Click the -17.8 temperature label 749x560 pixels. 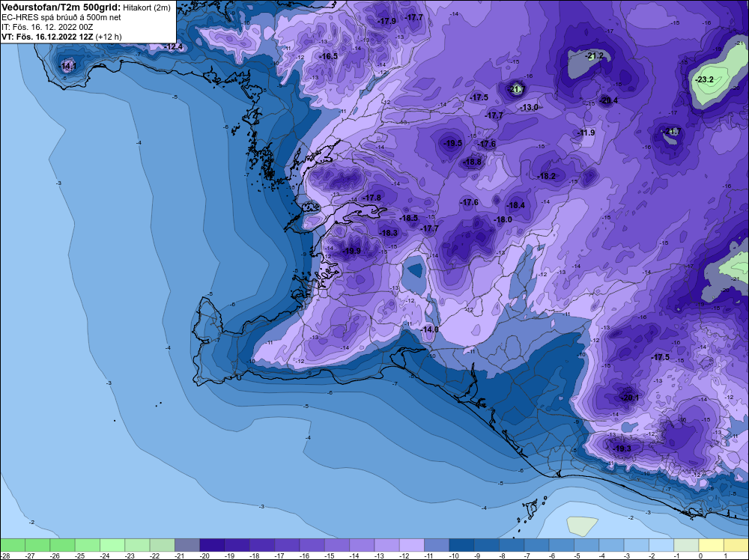pyautogui.click(x=372, y=198)
